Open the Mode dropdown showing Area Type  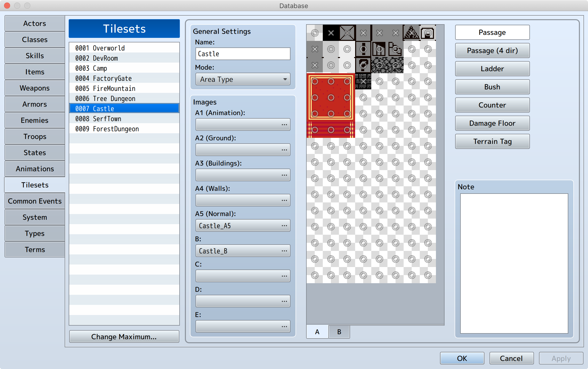pos(242,79)
